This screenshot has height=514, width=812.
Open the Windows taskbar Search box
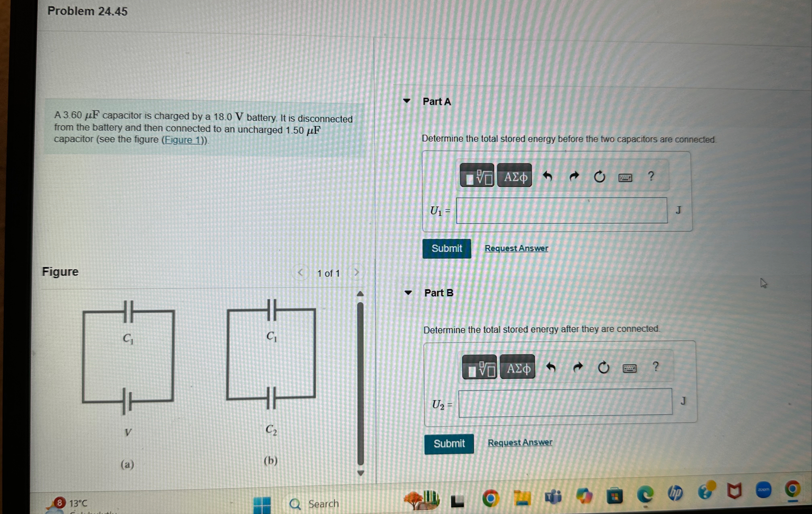[323, 503]
